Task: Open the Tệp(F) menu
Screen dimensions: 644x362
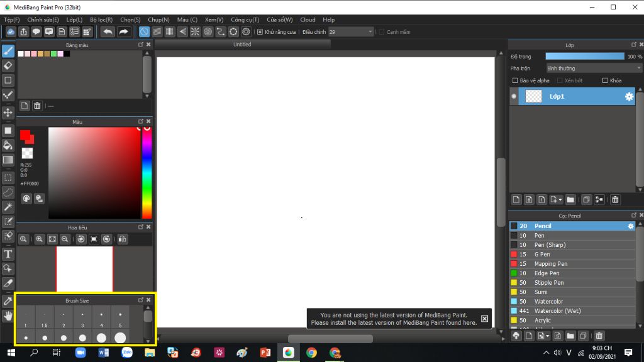Action: coord(12,19)
